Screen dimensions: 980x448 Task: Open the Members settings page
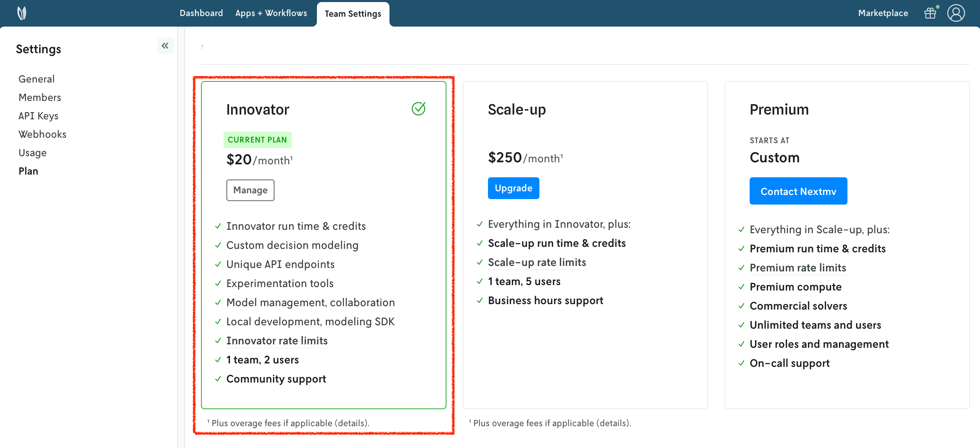[x=40, y=98]
